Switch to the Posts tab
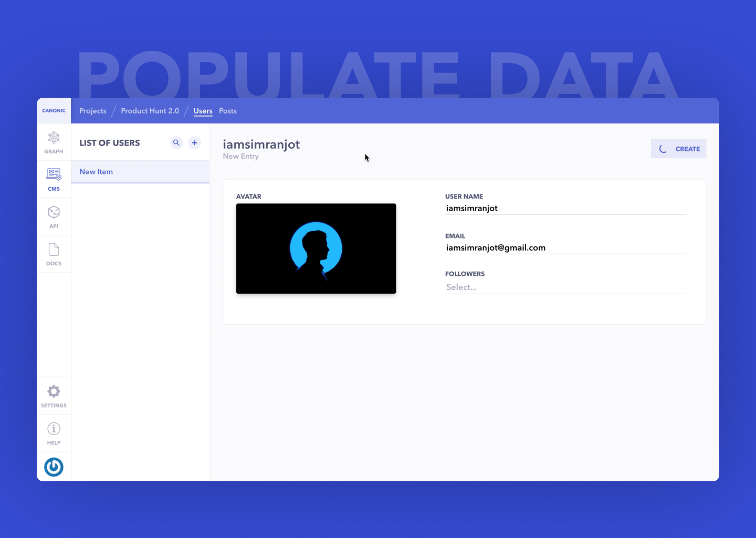Viewport: 756px width, 538px height. [228, 111]
